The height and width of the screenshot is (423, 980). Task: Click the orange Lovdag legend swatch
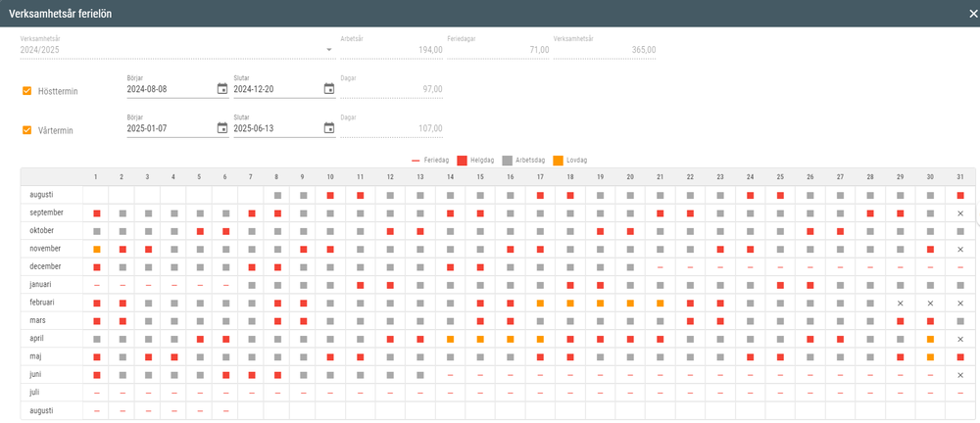[x=559, y=160]
